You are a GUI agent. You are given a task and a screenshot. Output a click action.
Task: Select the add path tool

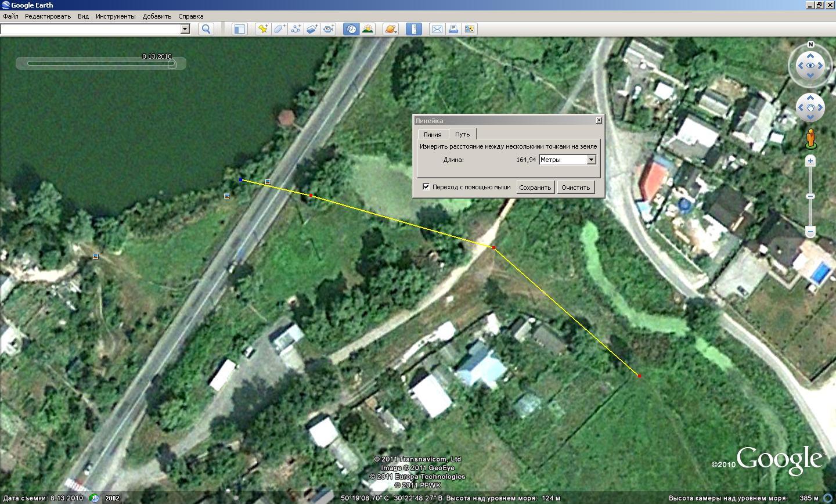tap(296, 29)
